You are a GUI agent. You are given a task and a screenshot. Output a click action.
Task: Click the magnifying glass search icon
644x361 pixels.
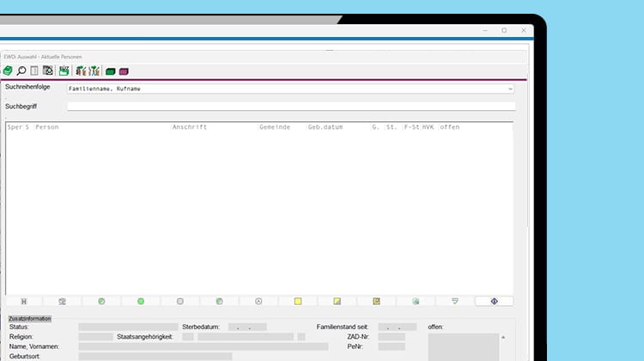(x=21, y=70)
